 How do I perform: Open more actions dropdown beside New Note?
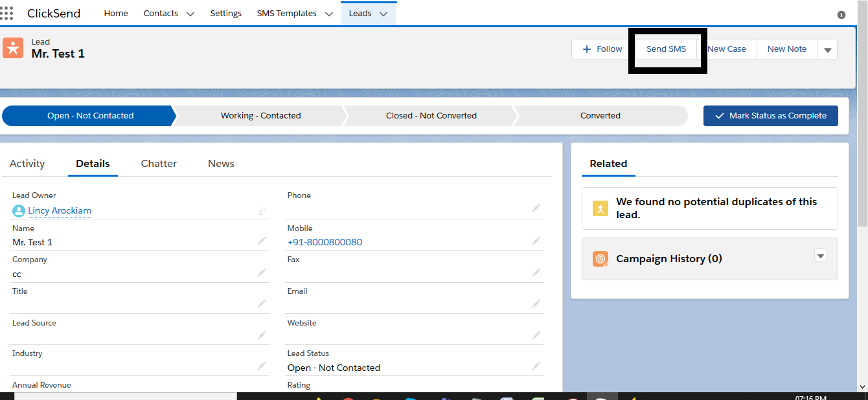pos(827,50)
